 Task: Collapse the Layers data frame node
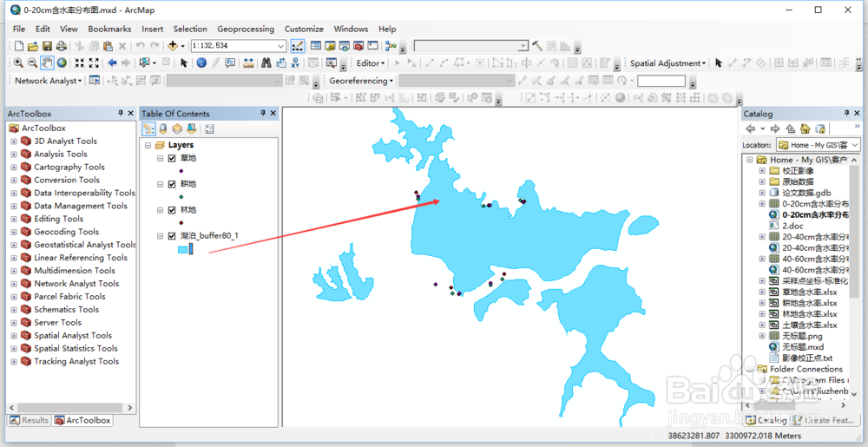click(148, 145)
